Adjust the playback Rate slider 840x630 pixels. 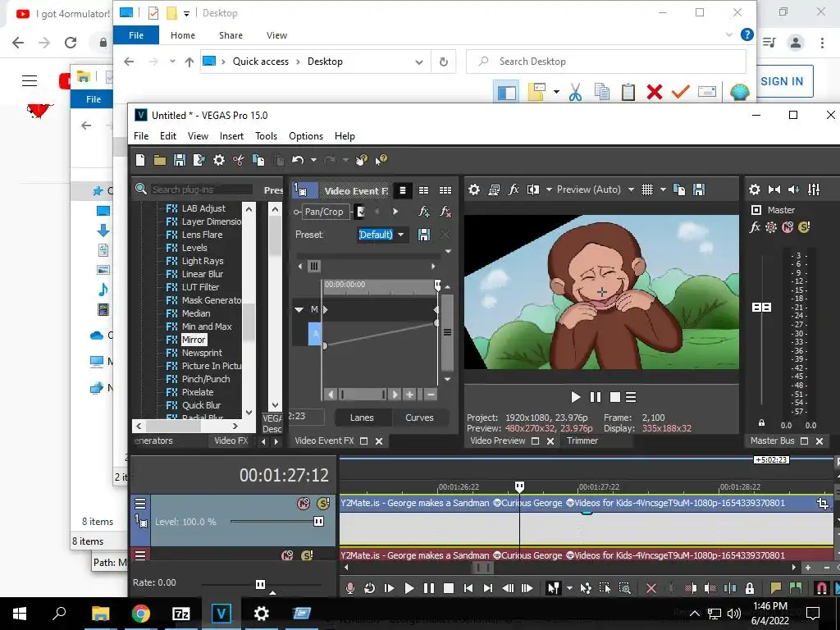[x=260, y=584]
